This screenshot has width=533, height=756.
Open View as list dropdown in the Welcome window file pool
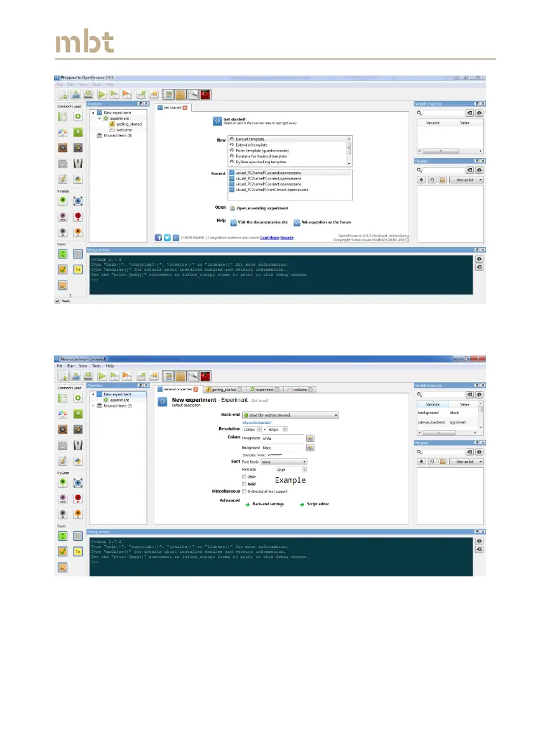466,180
